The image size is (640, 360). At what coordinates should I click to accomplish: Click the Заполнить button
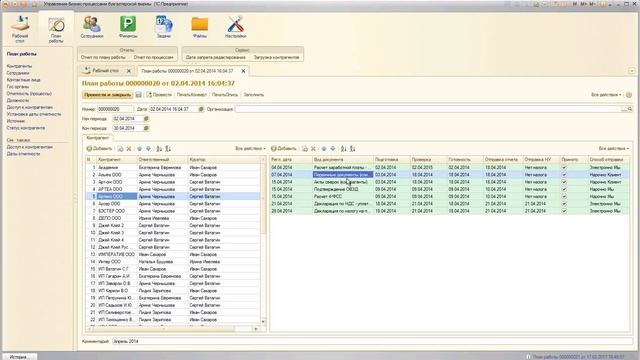253,95
